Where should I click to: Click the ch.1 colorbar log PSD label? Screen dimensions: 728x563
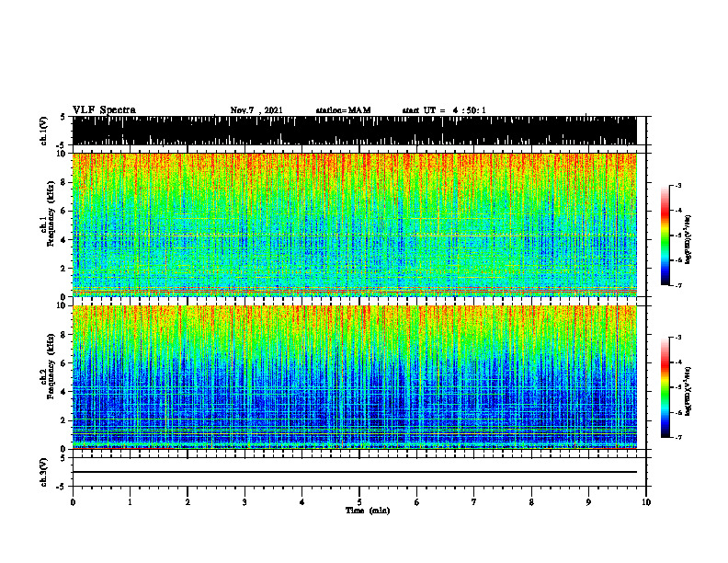pos(688,239)
